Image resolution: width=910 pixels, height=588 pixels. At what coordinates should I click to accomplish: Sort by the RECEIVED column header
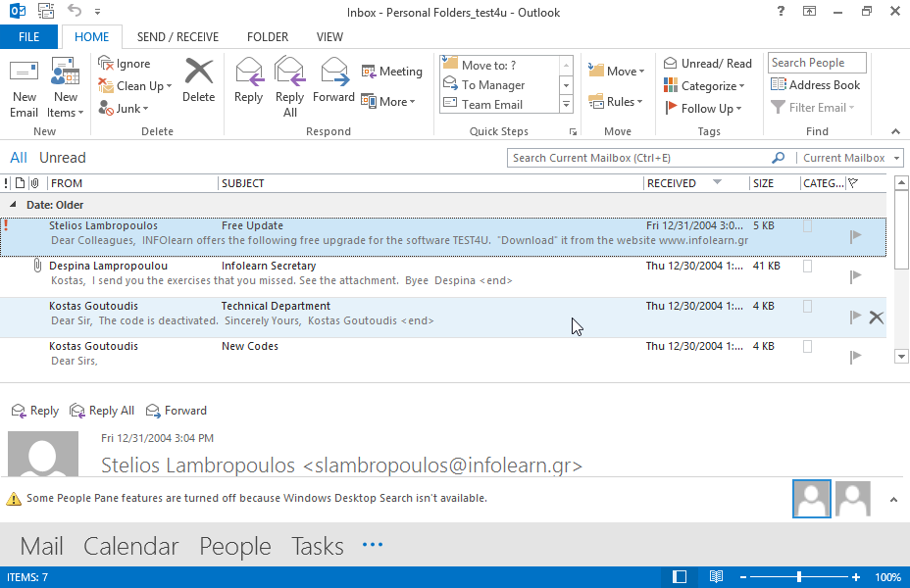696,183
